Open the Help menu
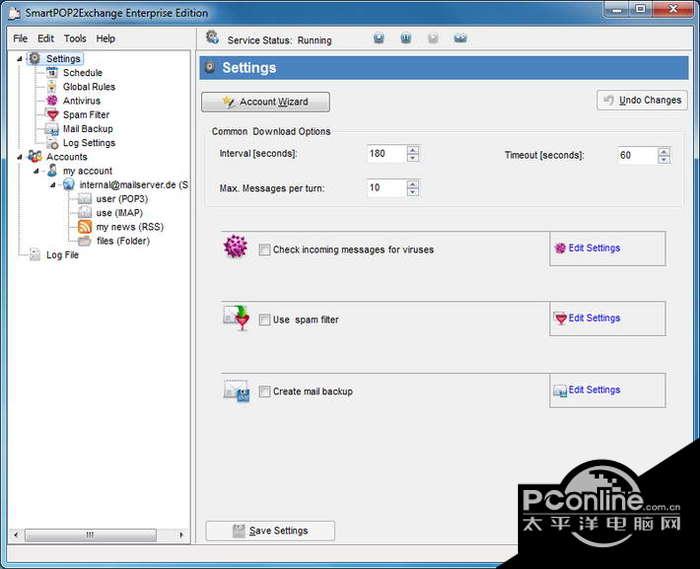 pyautogui.click(x=105, y=39)
